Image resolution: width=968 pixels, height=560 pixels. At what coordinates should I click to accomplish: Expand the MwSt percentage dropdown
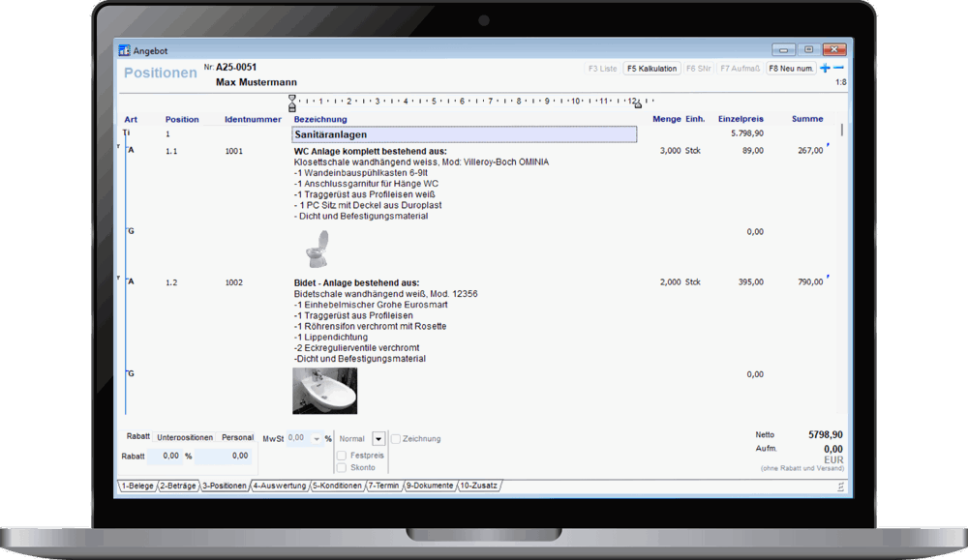[x=318, y=438]
